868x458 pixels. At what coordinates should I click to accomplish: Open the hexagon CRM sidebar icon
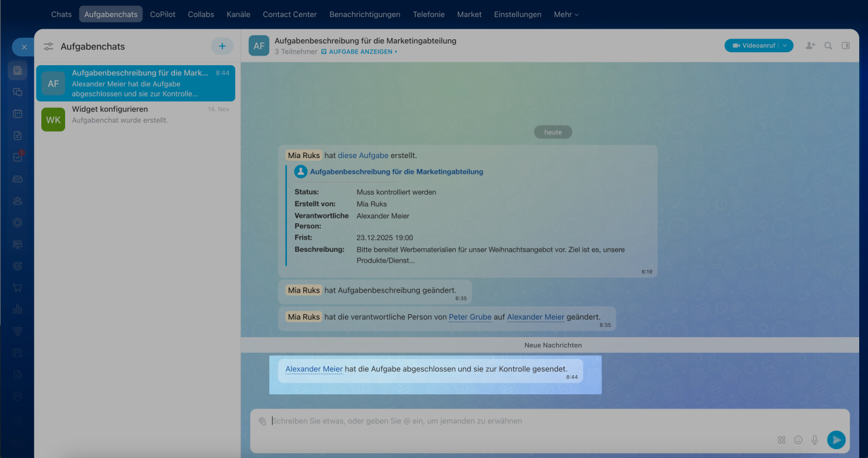[x=18, y=222]
